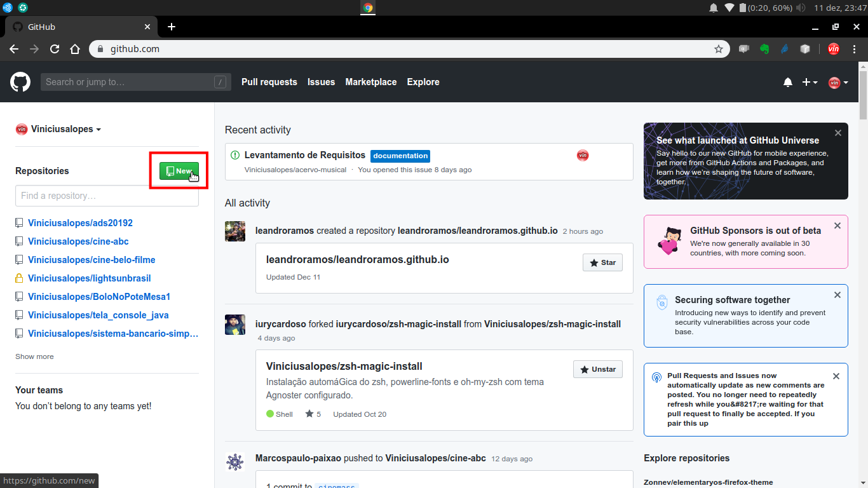This screenshot has width=868, height=488.
Task: Open repository Viniciusalopes/BoloNoPoteMesa1
Action: pyautogui.click(x=99, y=297)
